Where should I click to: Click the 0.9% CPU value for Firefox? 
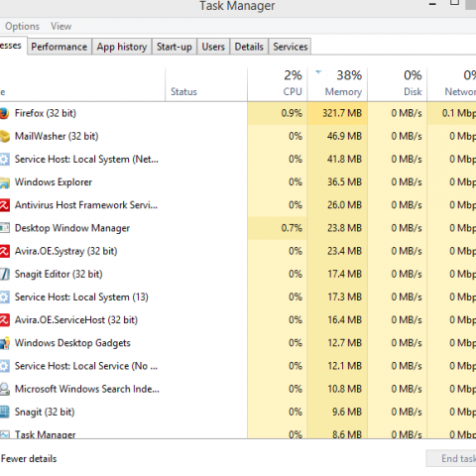(292, 113)
